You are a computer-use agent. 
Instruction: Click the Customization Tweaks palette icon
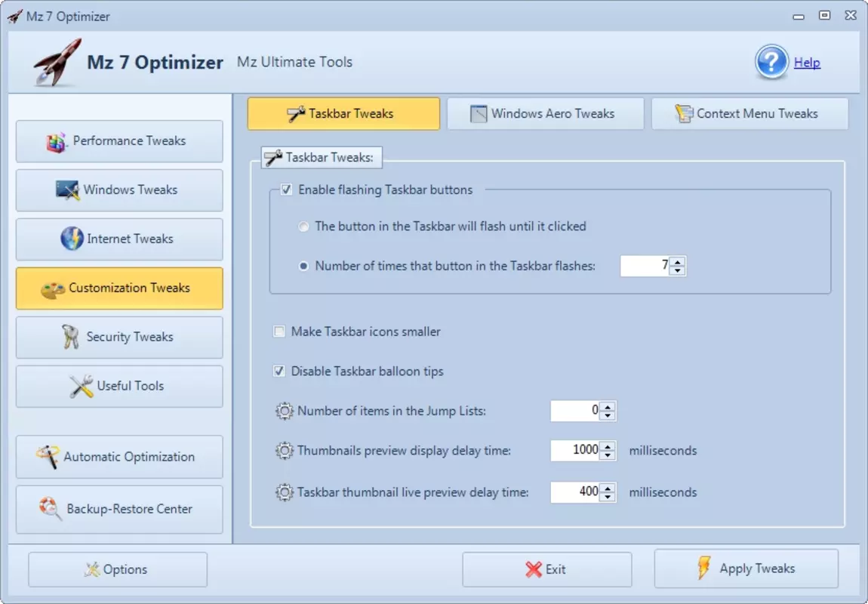point(53,289)
